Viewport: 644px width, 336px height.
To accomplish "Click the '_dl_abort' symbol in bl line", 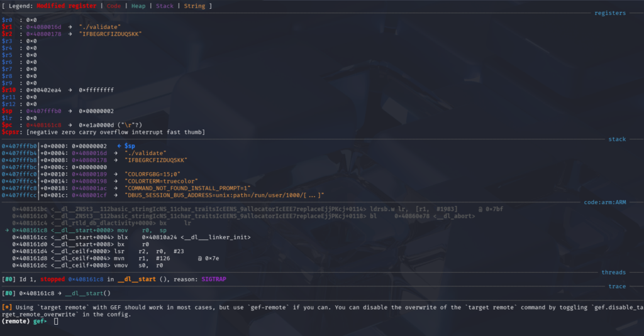I will pos(454,216).
